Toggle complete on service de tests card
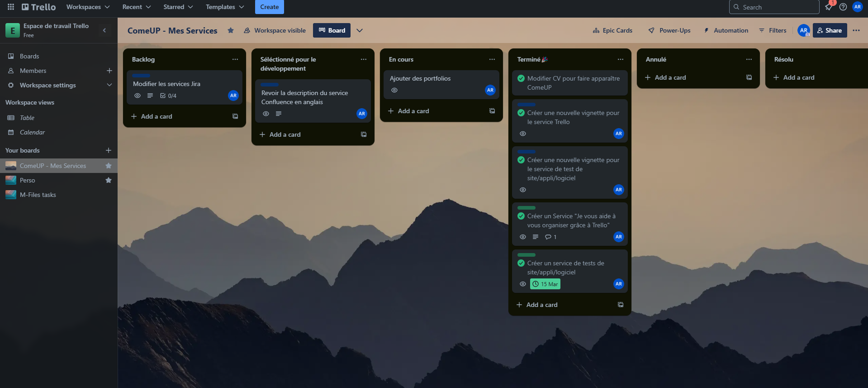The image size is (868, 388). pyautogui.click(x=521, y=263)
